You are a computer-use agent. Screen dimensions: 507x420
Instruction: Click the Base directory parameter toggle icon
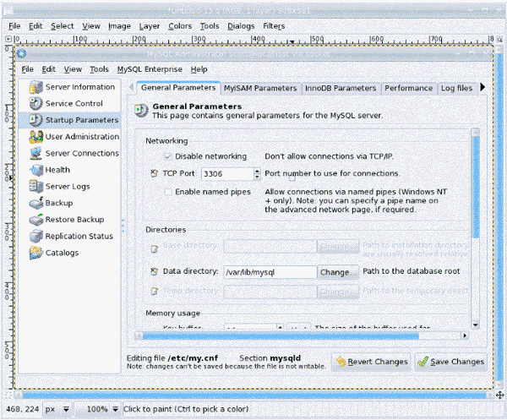(x=155, y=248)
